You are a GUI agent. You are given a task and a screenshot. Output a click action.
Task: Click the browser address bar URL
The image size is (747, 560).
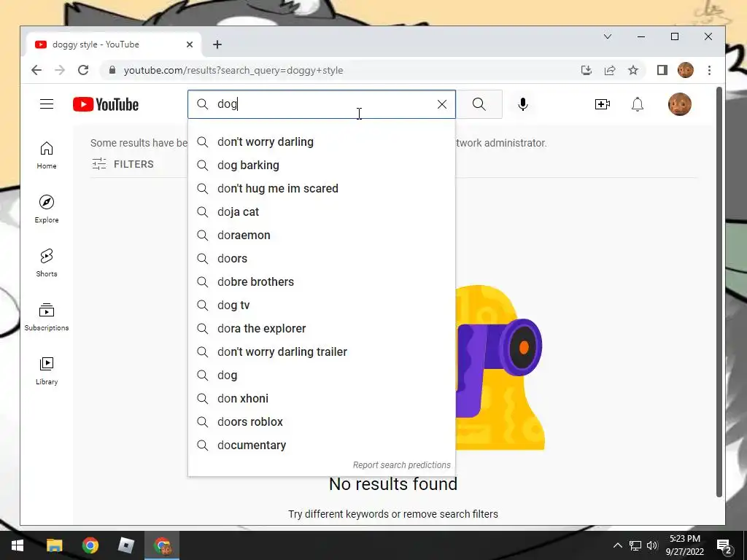(x=233, y=71)
